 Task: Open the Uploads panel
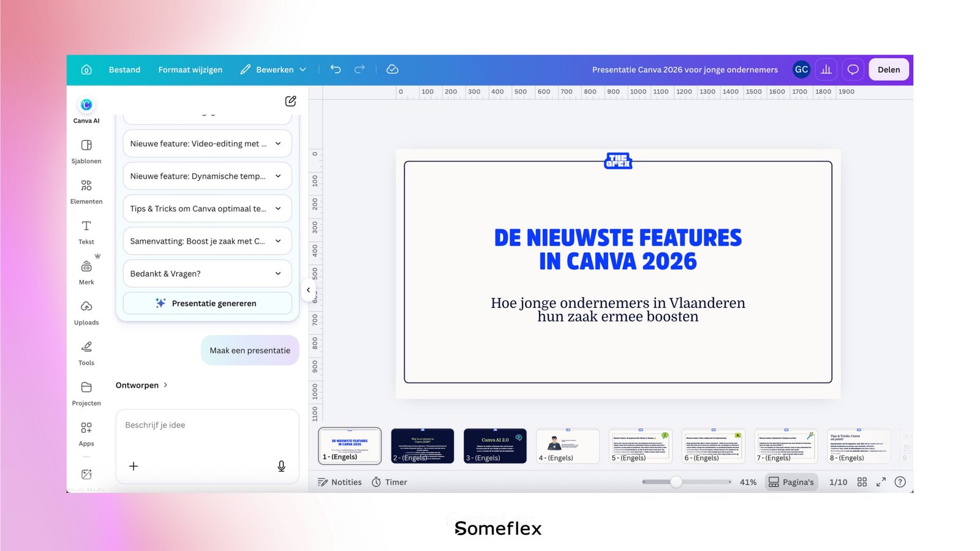86,313
